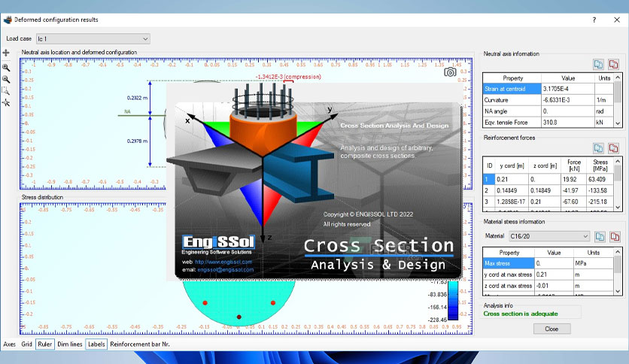Click the -6.6331E-3 curvature value cell

[568, 100]
